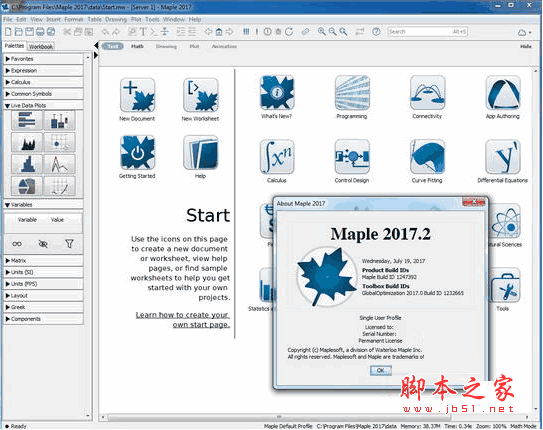Create a new file from the toolbar
The height and width of the screenshot is (430, 543).
(8, 32)
